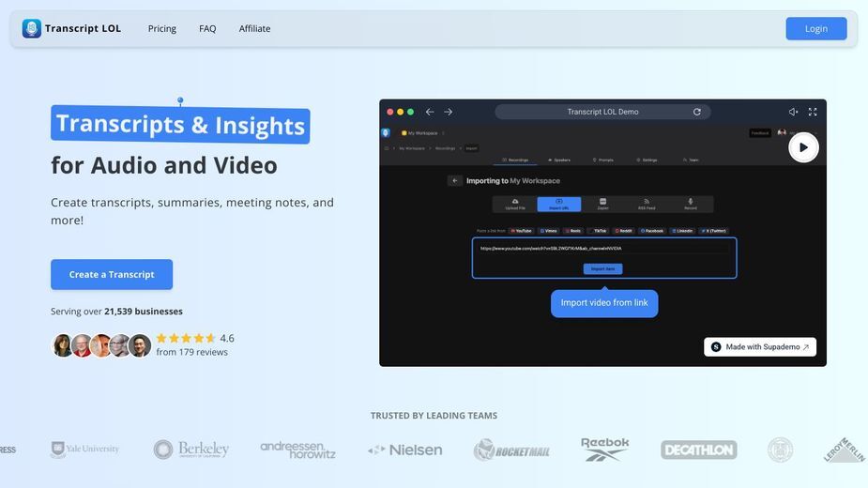Image resolution: width=868 pixels, height=488 pixels.
Task: Advance to the next demo step arrow
Action: [x=449, y=112]
